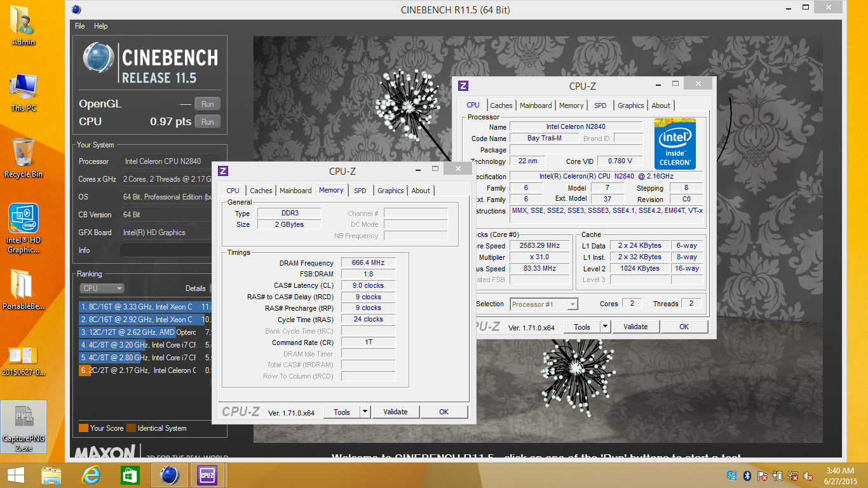Check battery power tray icon
Image resolution: width=868 pixels, height=488 pixels.
[778, 476]
